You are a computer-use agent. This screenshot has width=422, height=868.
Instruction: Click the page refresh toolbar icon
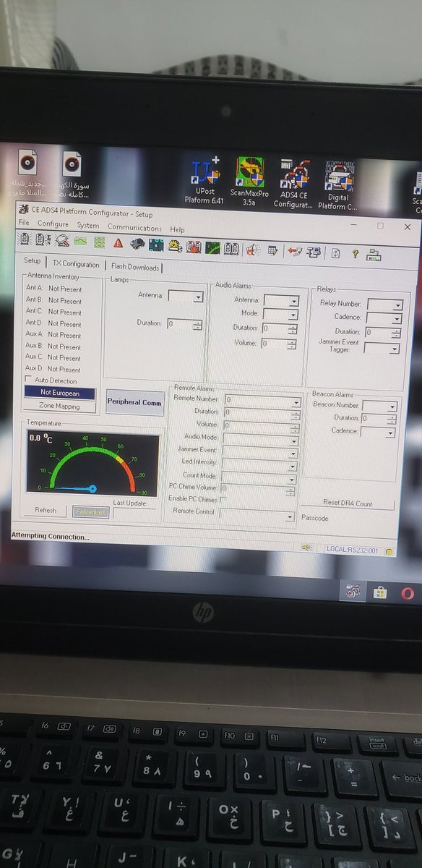(x=335, y=252)
